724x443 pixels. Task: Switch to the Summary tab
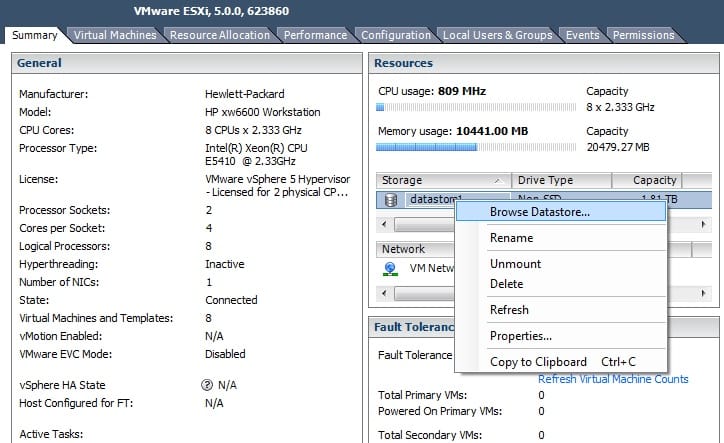[x=35, y=35]
